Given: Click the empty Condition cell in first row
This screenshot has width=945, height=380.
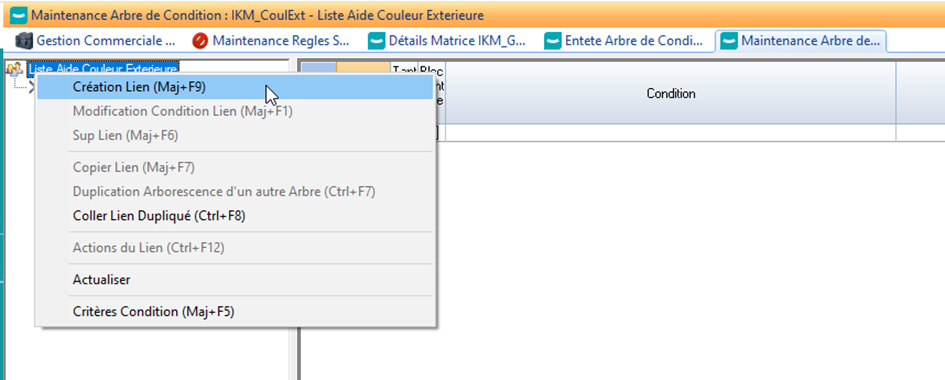Looking at the screenshot, I should pos(671,133).
